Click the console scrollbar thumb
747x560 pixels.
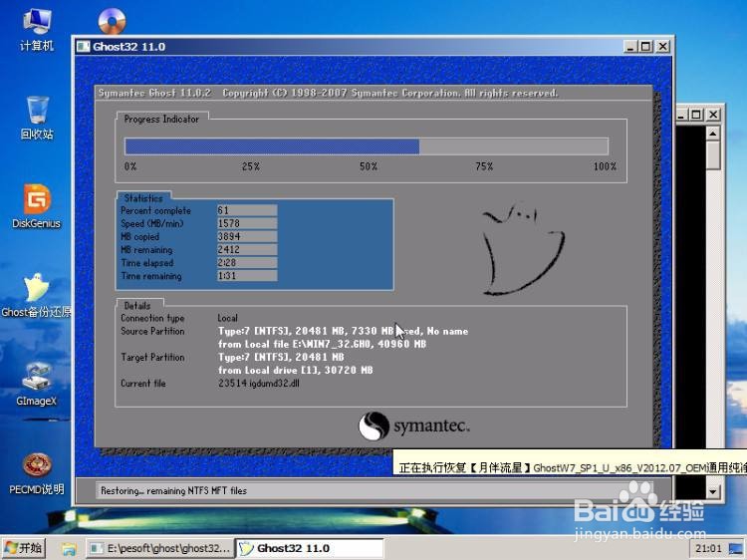pyautogui.click(x=713, y=154)
